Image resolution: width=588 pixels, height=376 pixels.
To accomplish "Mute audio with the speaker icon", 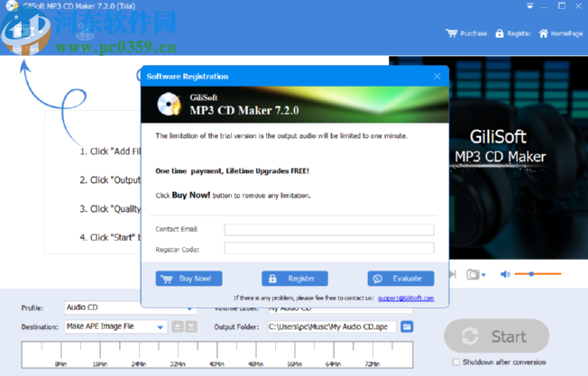I will pos(505,274).
